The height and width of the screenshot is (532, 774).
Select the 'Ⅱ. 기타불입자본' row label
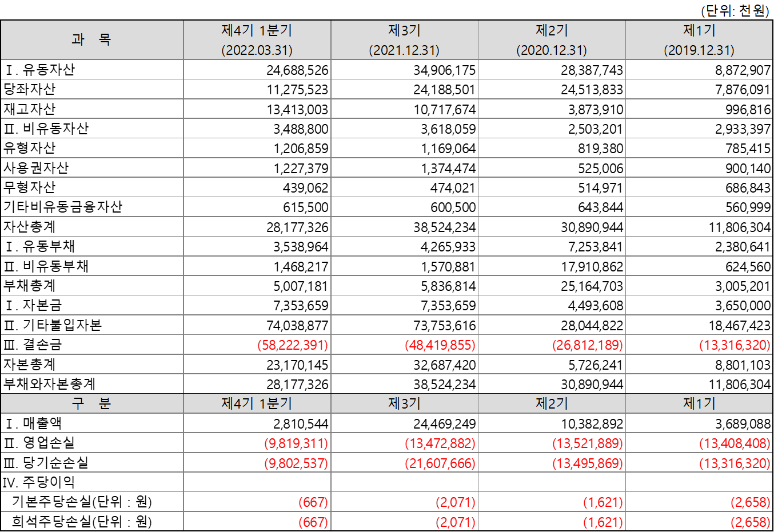tap(53, 325)
